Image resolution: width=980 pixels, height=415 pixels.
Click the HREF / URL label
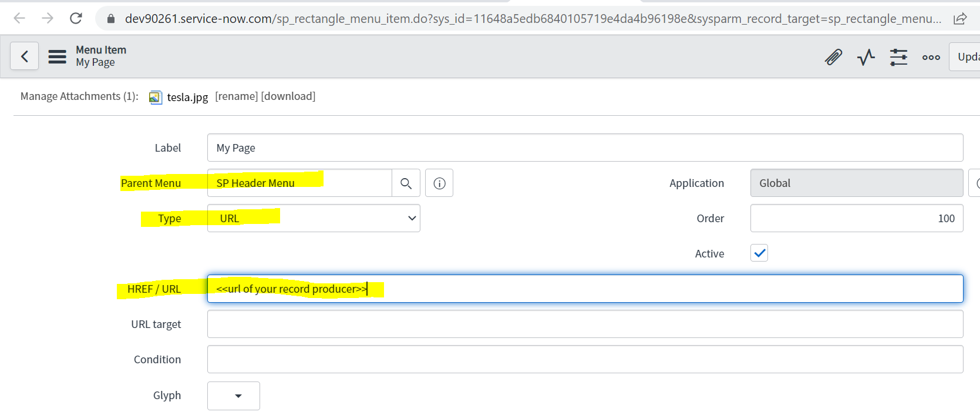[x=154, y=289]
